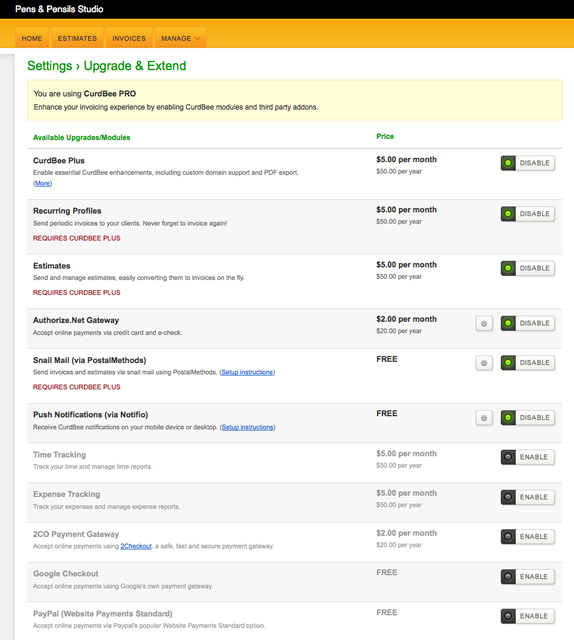574x640 pixels.
Task: Click the FREE price for Google Checkout
Action: 387,572
